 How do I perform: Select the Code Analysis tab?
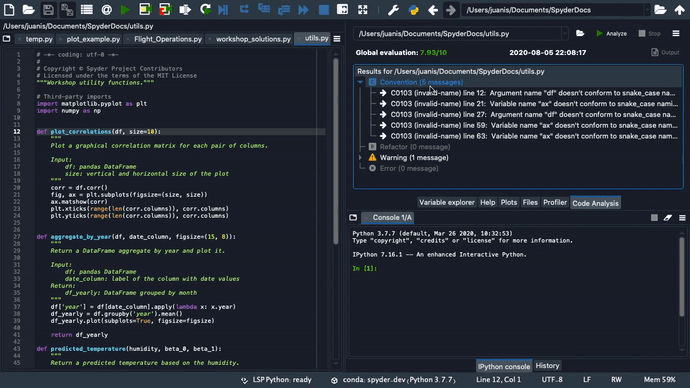595,203
